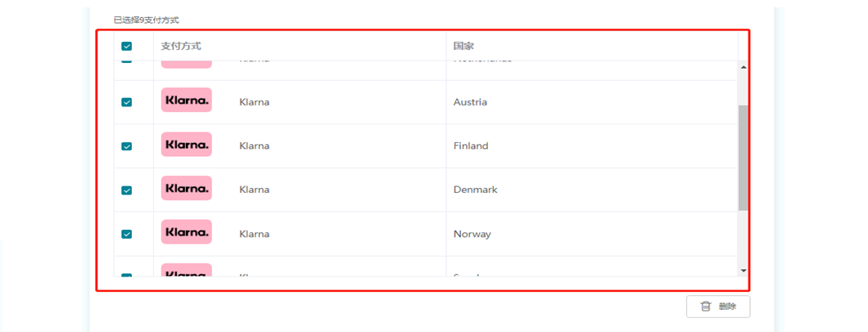
Task: Toggle the select-all header checkbox
Action: (127, 47)
